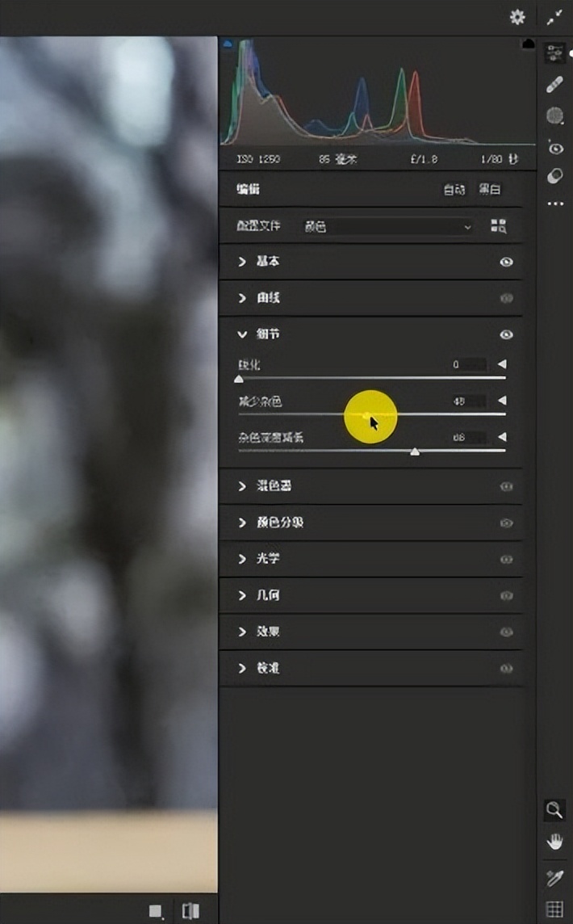Click the 85 毫米 focal length text
This screenshot has height=924, width=573.
337,159
